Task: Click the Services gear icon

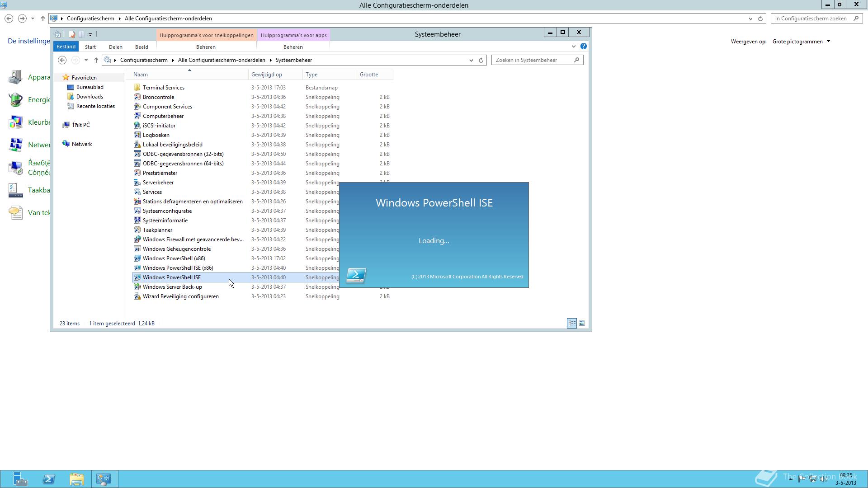Action: tap(137, 192)
